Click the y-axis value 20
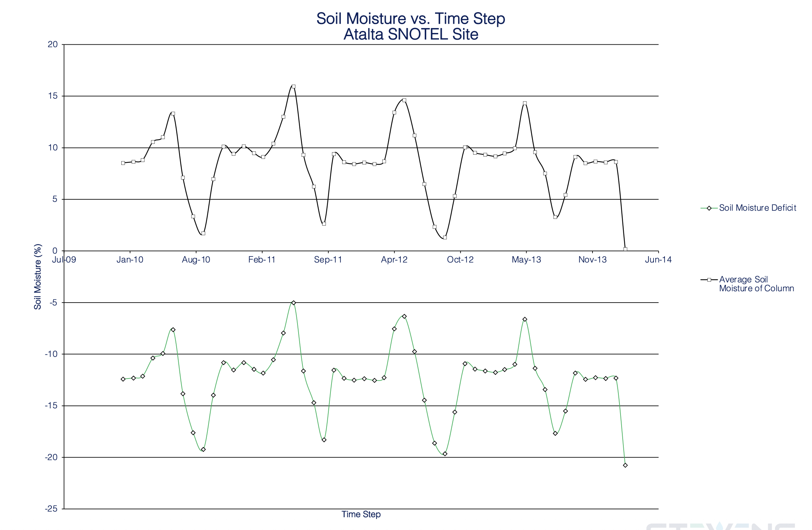 click(x=52, y=44)
